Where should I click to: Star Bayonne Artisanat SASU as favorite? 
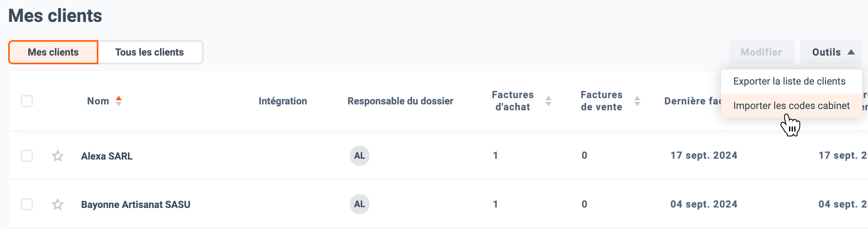(x=58, y=205)
